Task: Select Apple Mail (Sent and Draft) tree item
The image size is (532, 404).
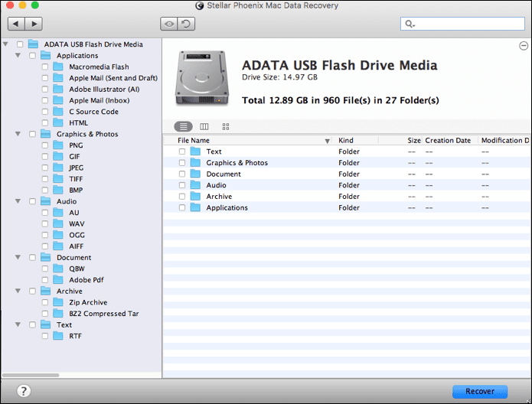Action: [x=113, y=78]
